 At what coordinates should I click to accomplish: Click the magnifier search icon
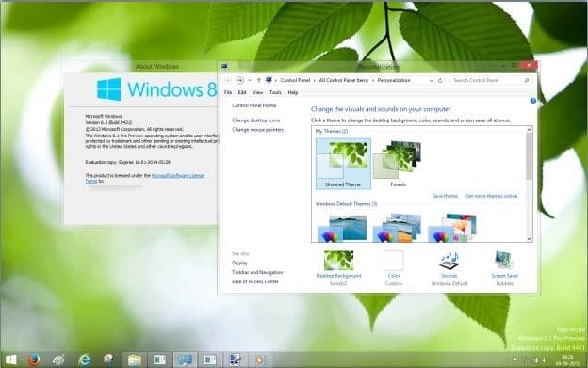point(526,80)
